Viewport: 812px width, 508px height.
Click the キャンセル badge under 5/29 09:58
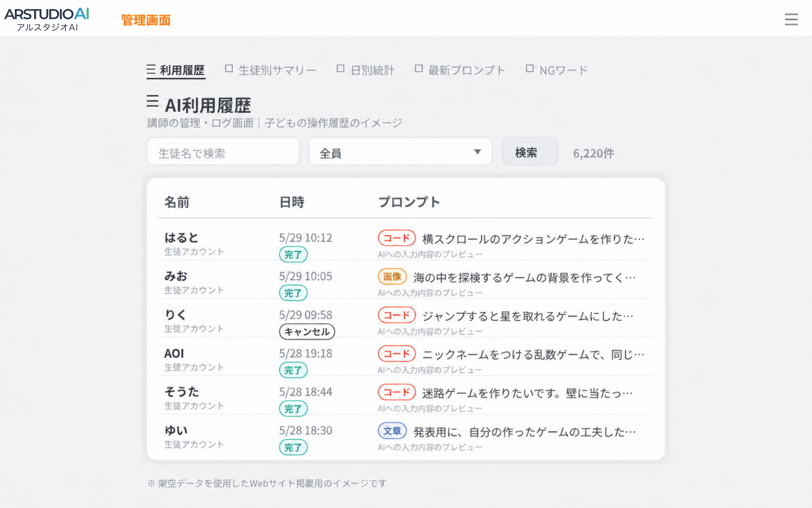(x=307, y=332)
